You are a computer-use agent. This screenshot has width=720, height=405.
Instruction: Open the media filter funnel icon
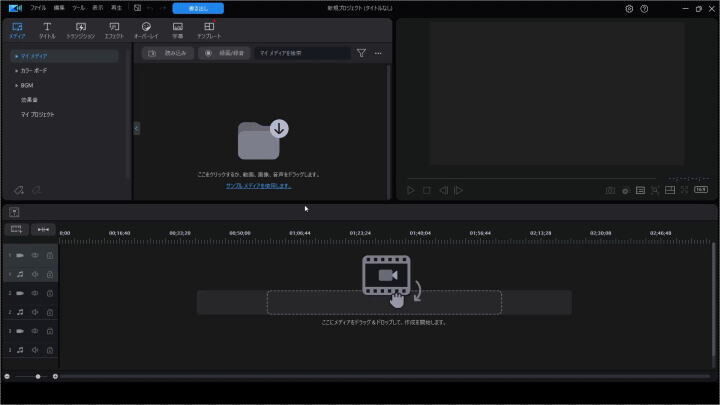point(361,53)
